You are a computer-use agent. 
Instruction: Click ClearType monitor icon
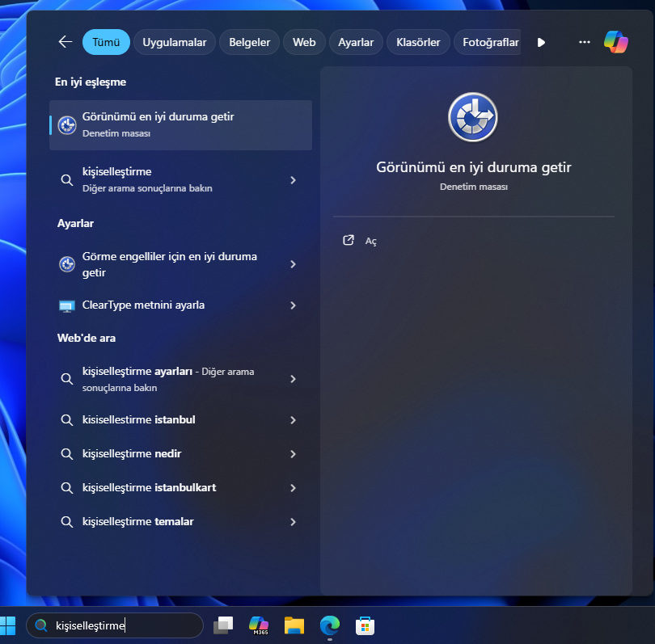(x=67, y=305)
